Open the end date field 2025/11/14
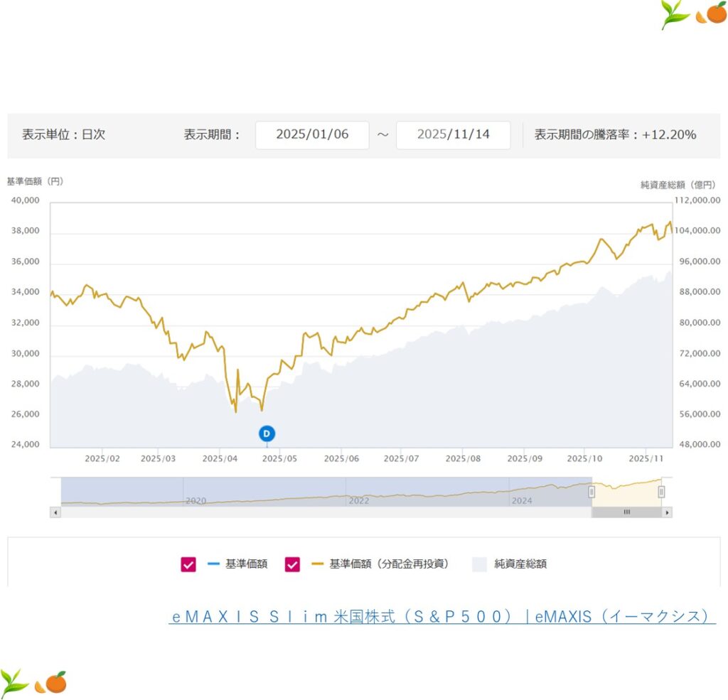728x700 pixels. 453,134
